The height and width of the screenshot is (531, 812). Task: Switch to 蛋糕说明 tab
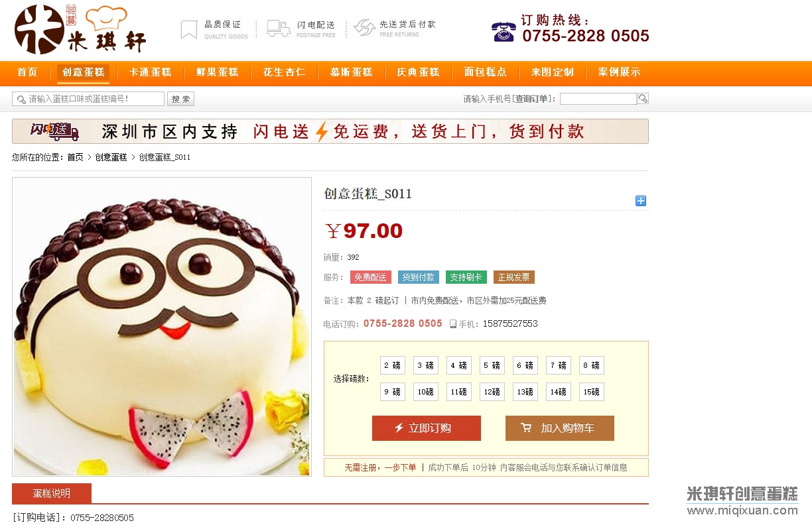(x=52, y=493)
